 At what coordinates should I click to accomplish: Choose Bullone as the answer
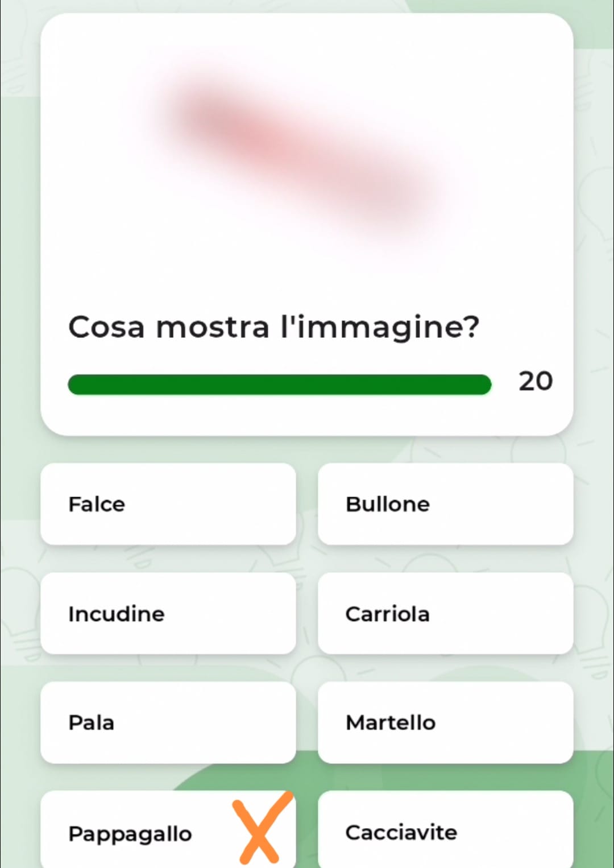coord(445,504)
